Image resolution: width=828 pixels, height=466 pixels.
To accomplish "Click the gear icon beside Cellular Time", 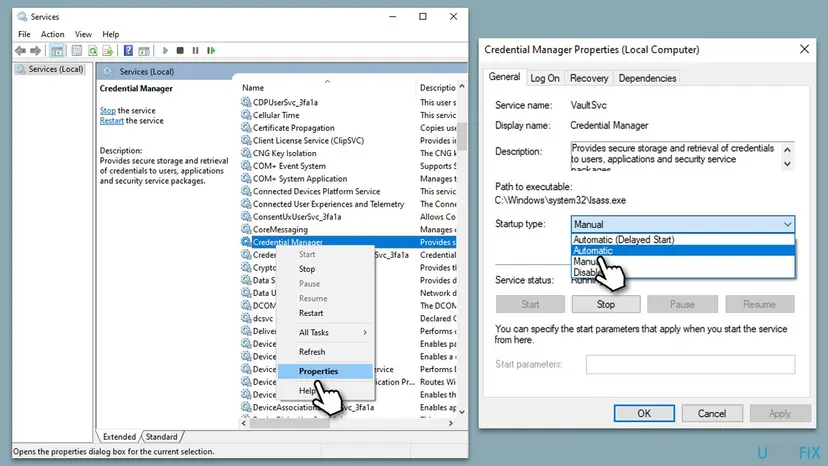I will tap(246, 115).
